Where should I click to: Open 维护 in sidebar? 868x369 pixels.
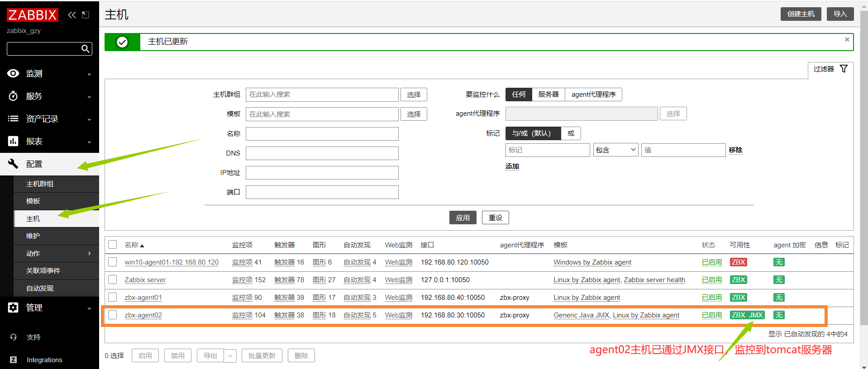point(56,236)
